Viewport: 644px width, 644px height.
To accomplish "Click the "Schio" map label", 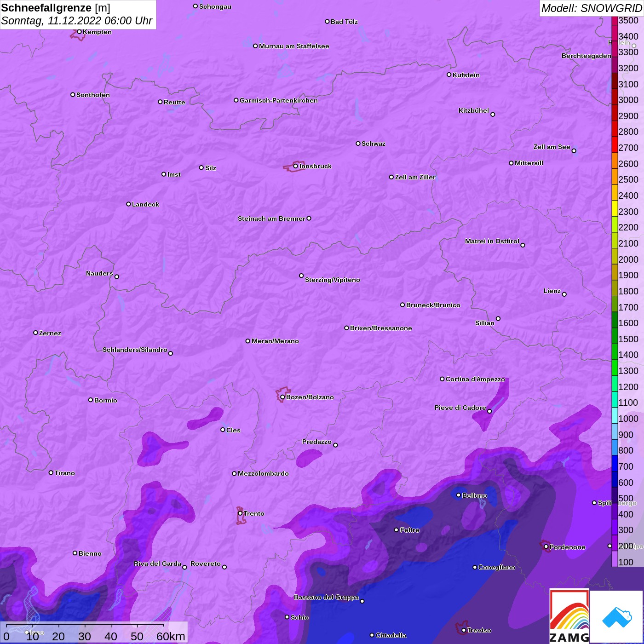I will [300, 617].
